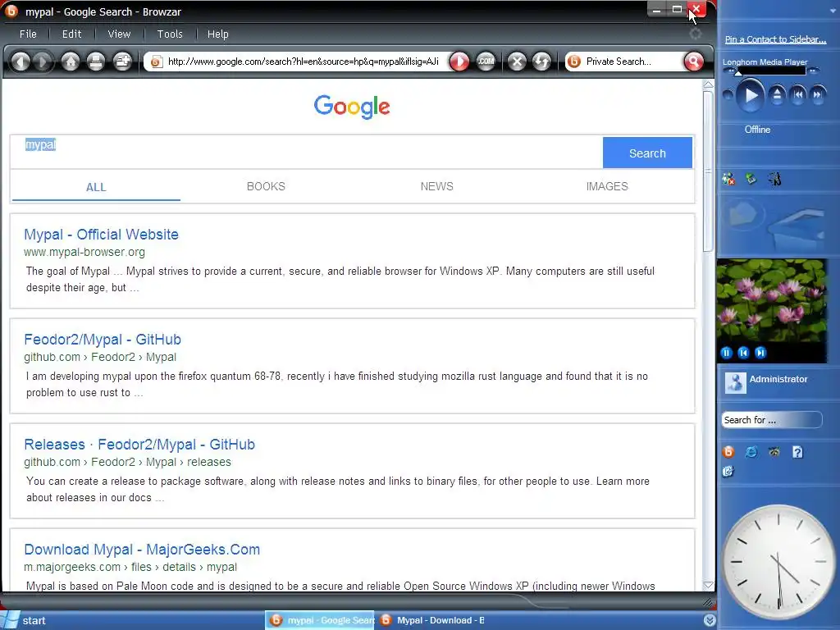
Task: Click the analog clock in sidebar
Action: coord(778,561)
